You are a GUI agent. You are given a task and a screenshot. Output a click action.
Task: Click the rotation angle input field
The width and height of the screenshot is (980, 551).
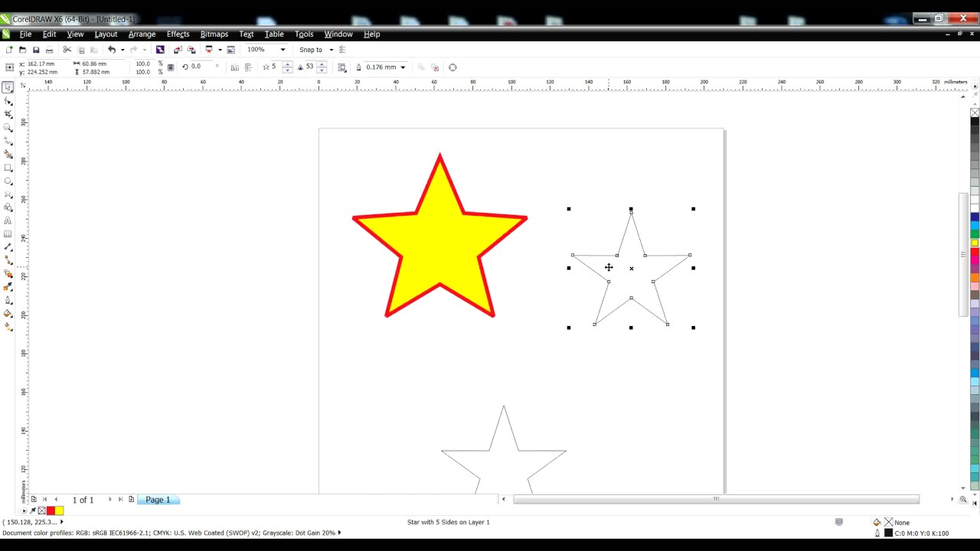click(x=202, y=67)
